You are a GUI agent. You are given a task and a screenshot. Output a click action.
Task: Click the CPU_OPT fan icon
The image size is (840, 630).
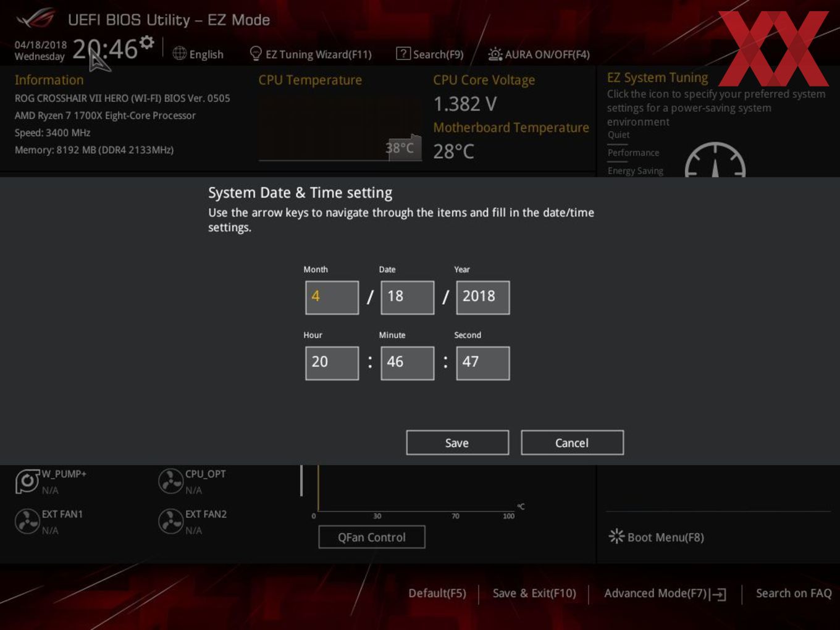(x=170, y=481)
